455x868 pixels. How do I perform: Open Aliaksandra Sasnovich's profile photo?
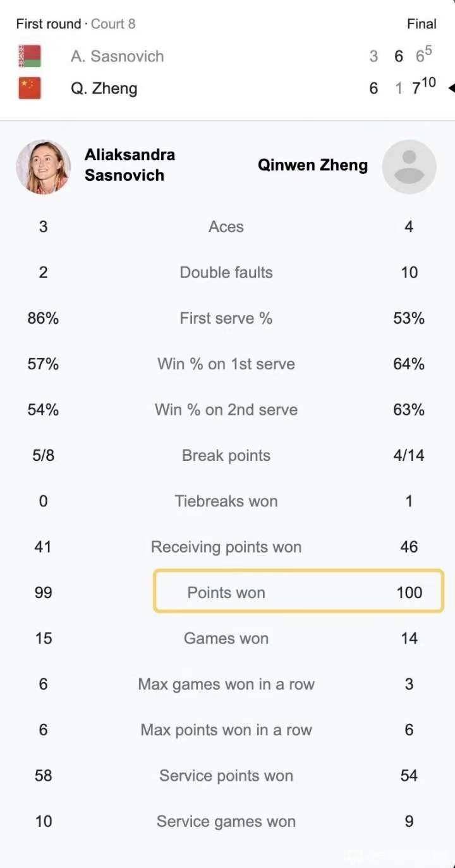pyautogui.click(x=43, y=166)
